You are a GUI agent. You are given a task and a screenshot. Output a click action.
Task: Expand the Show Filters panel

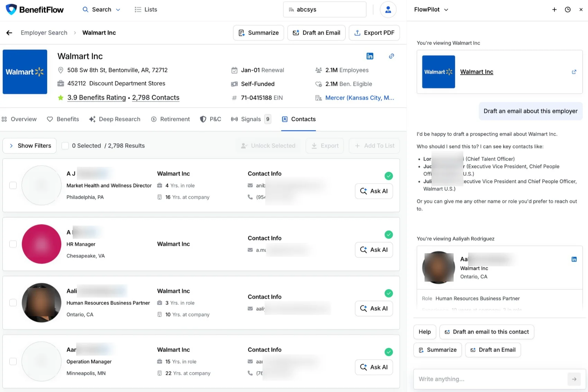[29, 146]
